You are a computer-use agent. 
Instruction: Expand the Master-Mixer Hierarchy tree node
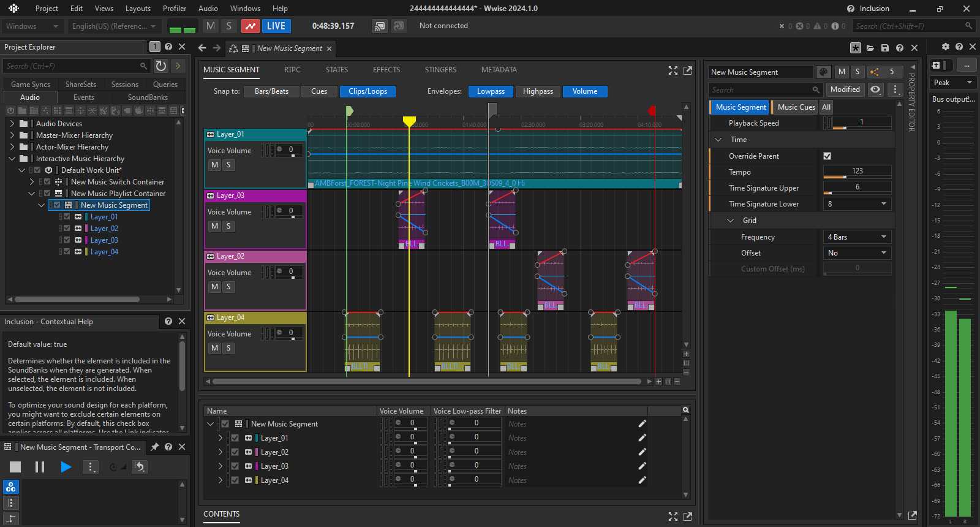coord(12,135)
